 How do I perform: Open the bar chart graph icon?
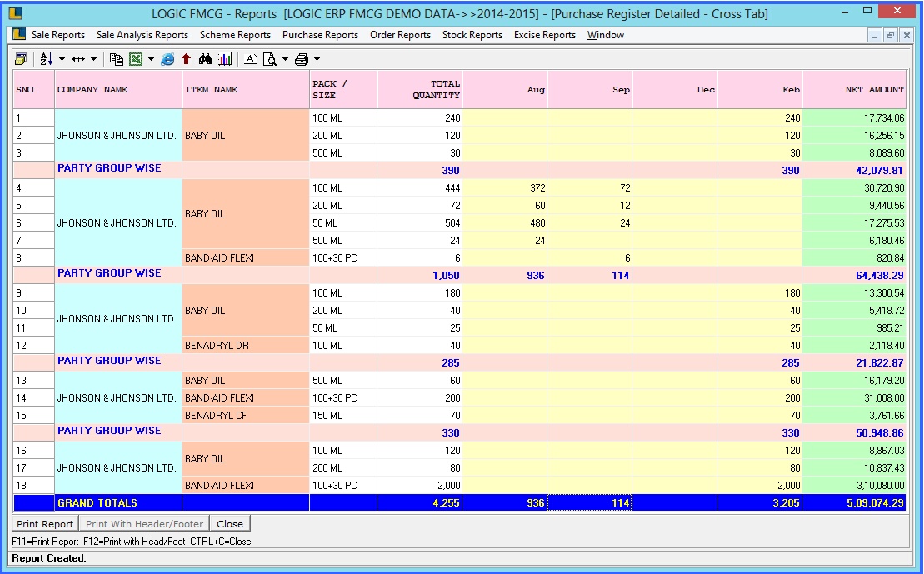coord(224,59)
